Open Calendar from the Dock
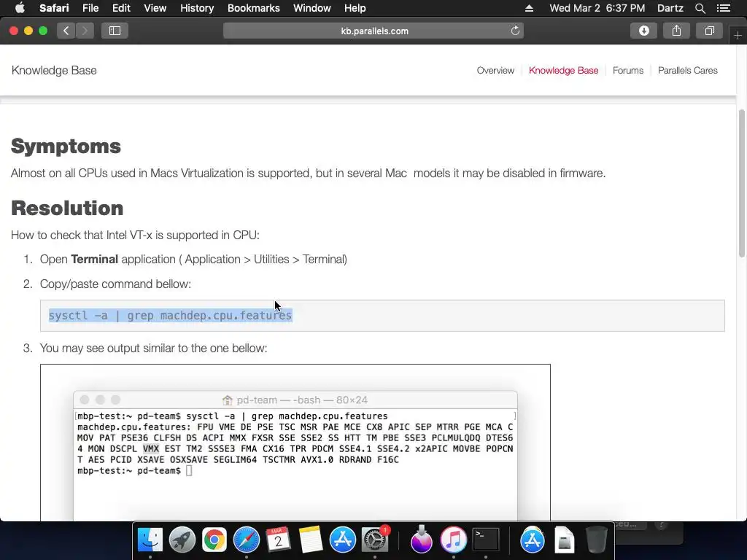The width and height of the screenshot is (747, 560). (278, 540)
